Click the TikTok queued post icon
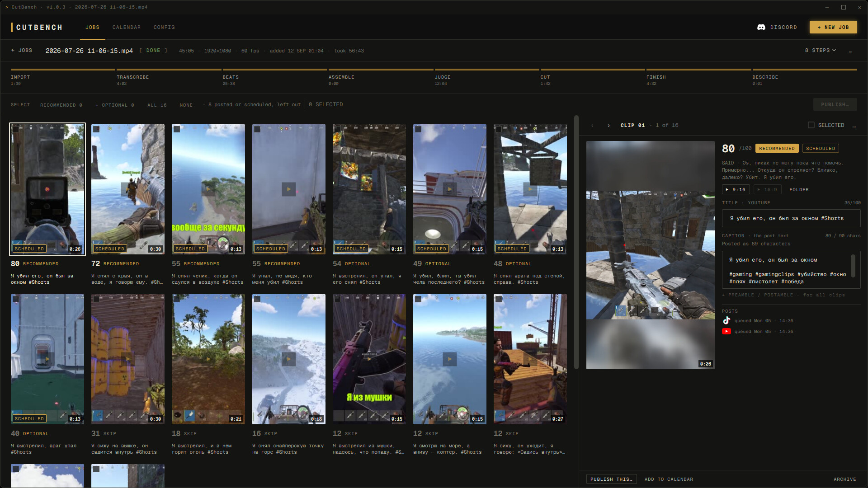The width and height of the screenshot is (868, 488). click(726, 320)
